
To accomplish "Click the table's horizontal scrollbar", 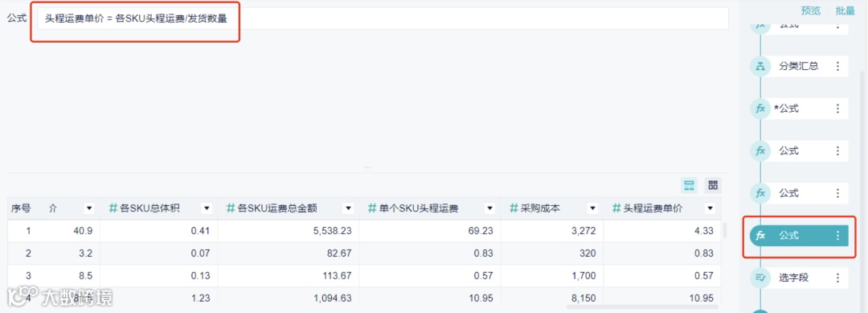I will coord(642,307).
